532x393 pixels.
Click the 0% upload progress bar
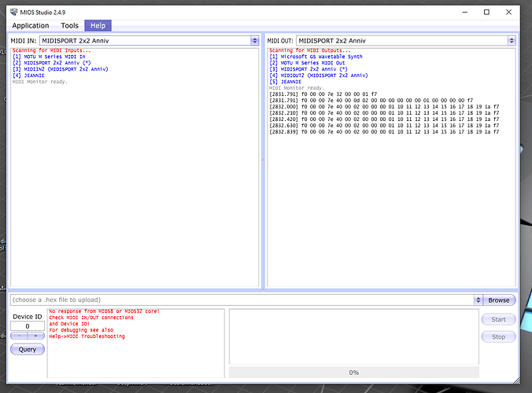pos(354,373)
